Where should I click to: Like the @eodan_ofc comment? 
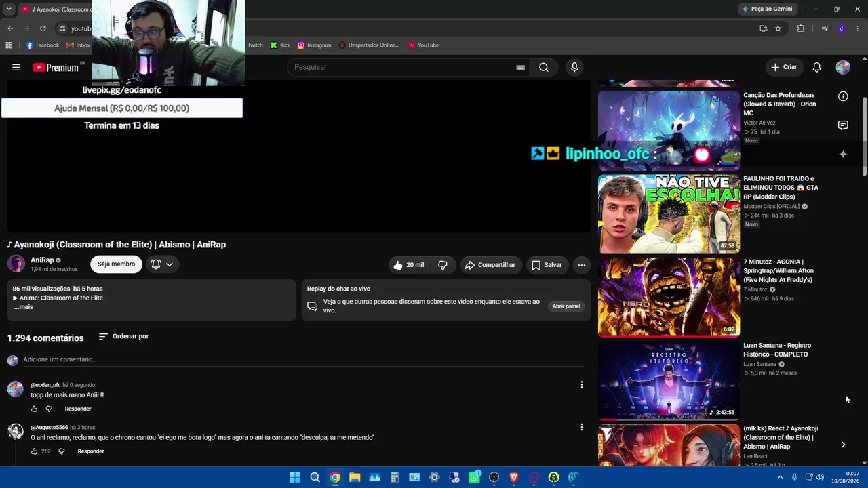(x=34, y=409)
